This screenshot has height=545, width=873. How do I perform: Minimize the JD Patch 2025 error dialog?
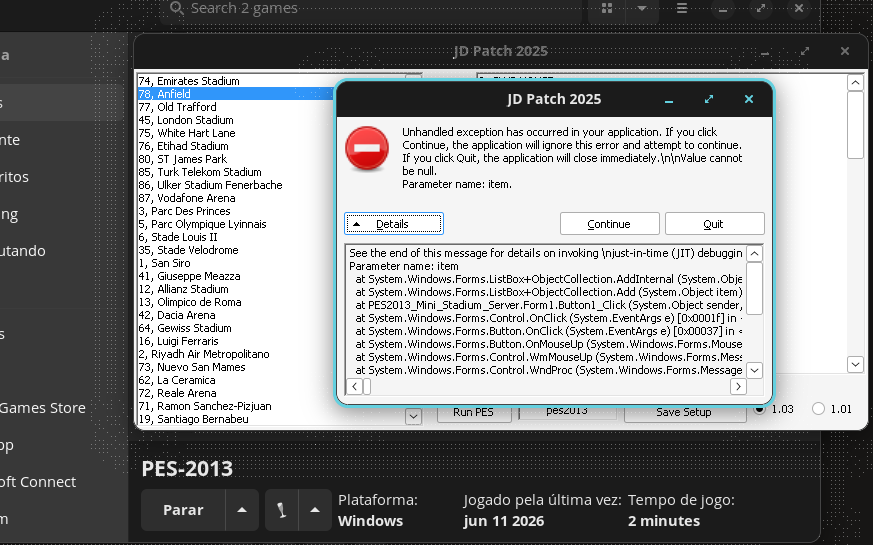669,100
